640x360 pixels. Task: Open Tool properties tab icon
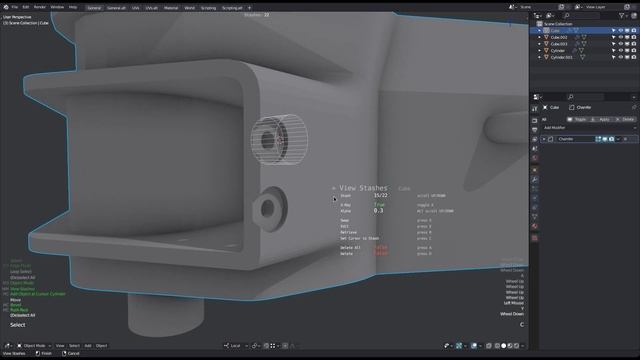[535, 109]
